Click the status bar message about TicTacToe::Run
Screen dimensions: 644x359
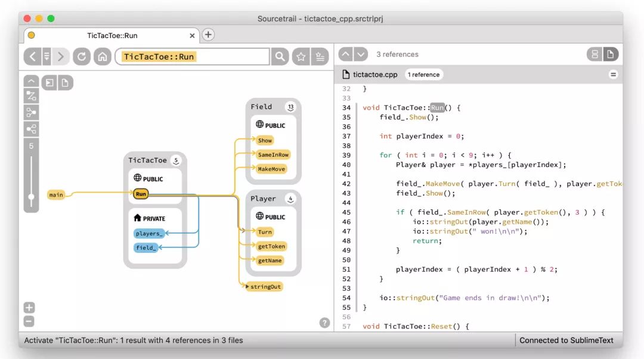click(134, 340)
